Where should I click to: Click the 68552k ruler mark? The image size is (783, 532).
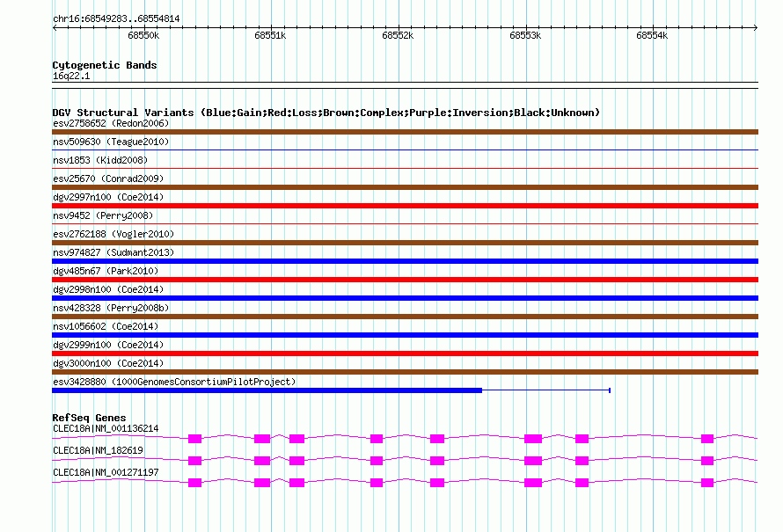(x=398, y=35)
